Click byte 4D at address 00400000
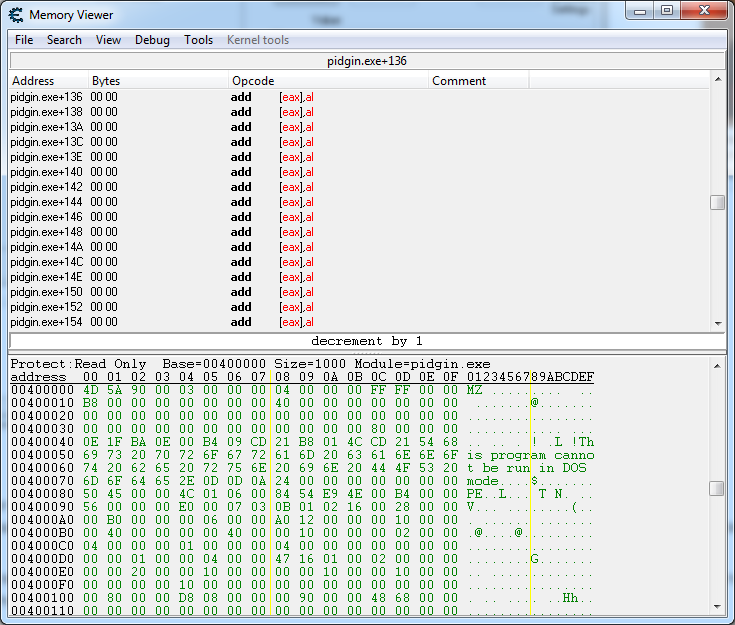 90,390
